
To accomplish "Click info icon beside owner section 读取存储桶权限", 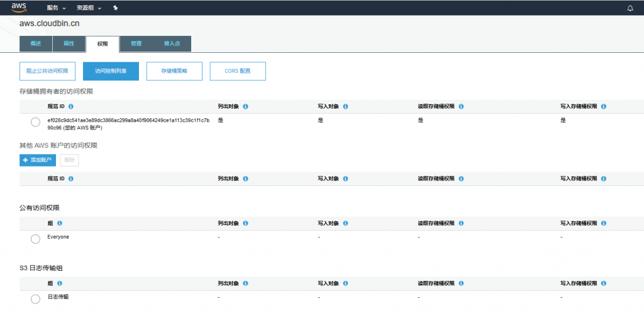I will [x=461, y=107].
